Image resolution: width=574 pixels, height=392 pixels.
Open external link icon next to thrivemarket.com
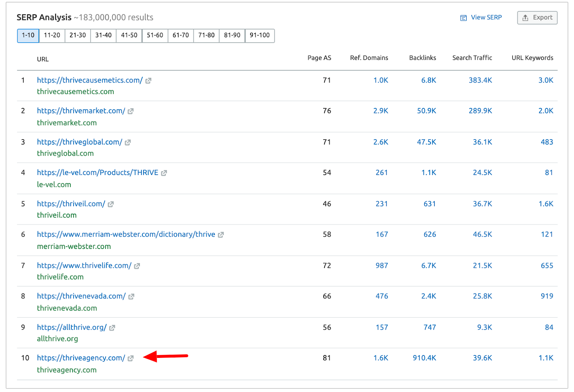131,111
